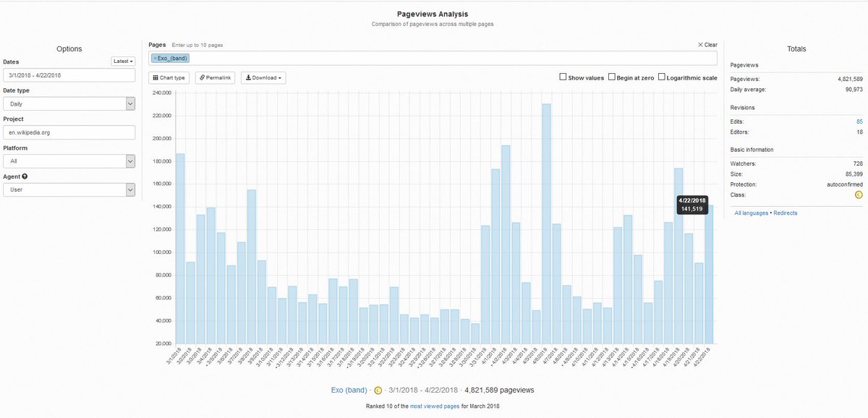Click the class C icon in Totals panel
The image size is (868, 418).
pos(859,195)
